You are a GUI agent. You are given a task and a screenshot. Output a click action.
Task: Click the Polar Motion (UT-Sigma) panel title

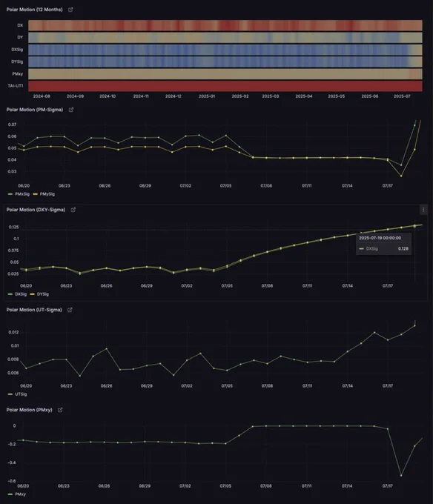click(x=34, y=310)
